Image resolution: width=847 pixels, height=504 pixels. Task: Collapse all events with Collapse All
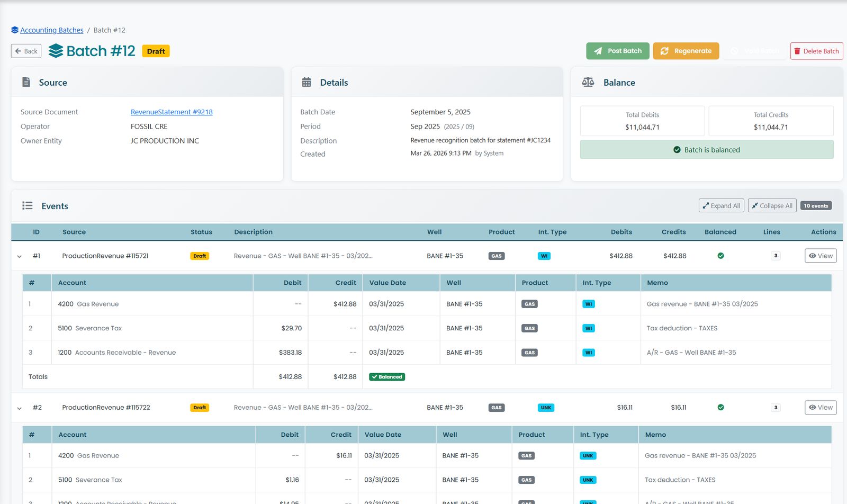click(772, 205)
